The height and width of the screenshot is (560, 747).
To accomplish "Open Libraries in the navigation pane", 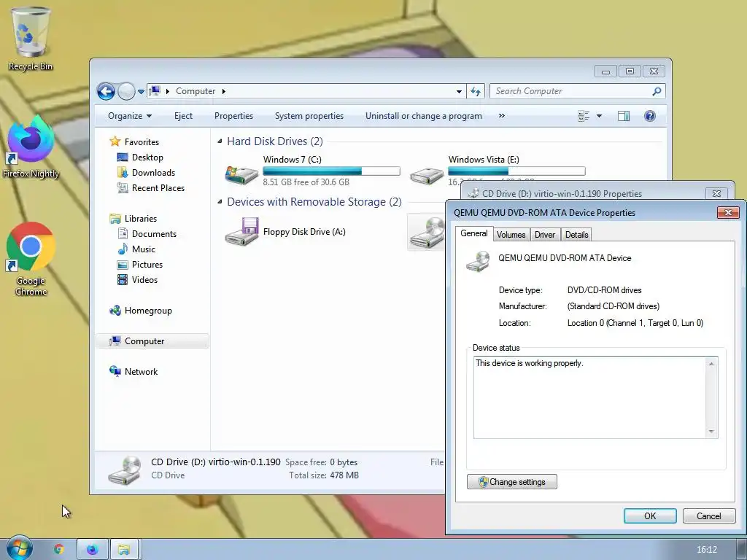I will (140, 218).
